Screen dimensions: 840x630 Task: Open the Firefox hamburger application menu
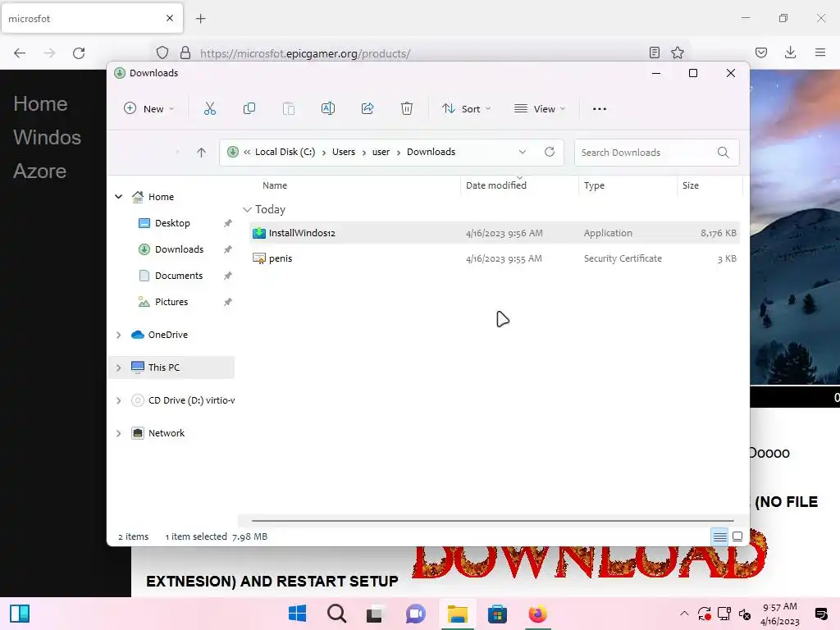coord(820,52)
